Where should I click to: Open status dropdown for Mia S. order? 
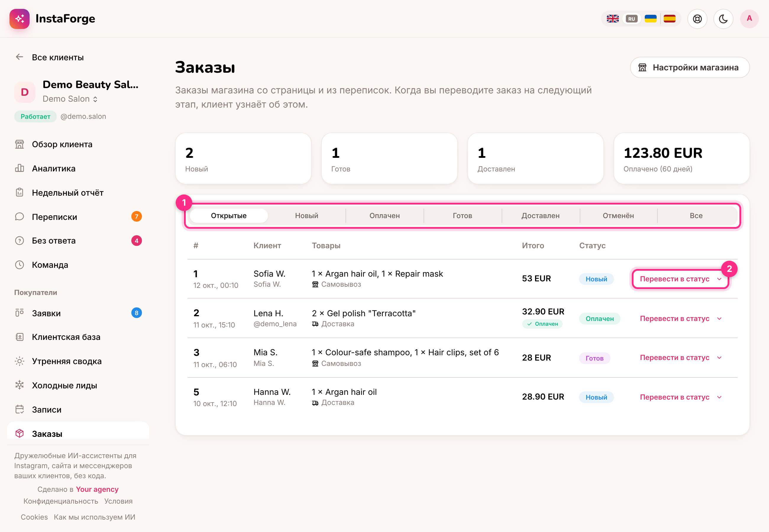coord(681,358)
